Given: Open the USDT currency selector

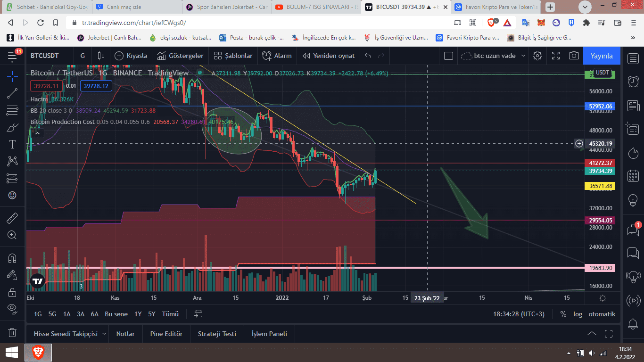Looking at the screenshot, I should pyautogui.click(x=602, y=73).
